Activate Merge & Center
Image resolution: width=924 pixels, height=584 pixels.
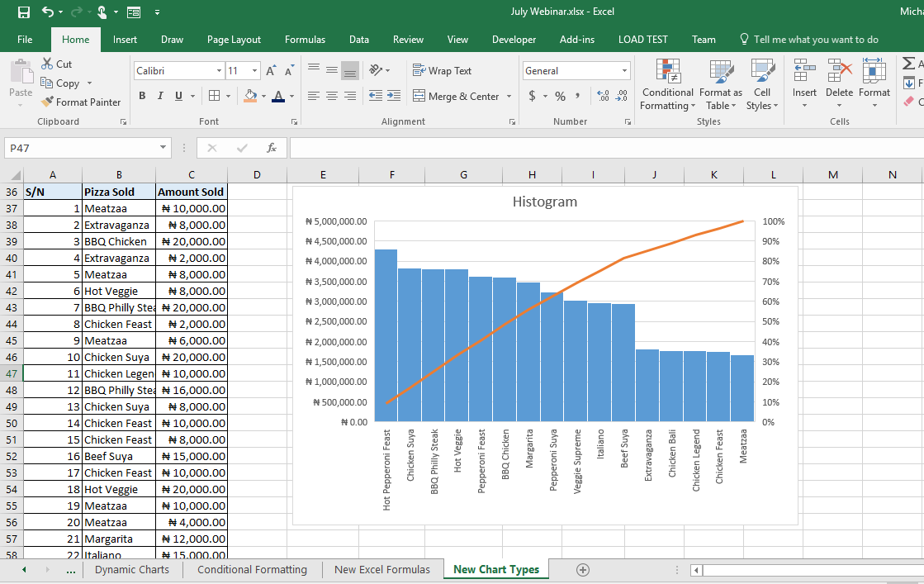coord(457,96)
